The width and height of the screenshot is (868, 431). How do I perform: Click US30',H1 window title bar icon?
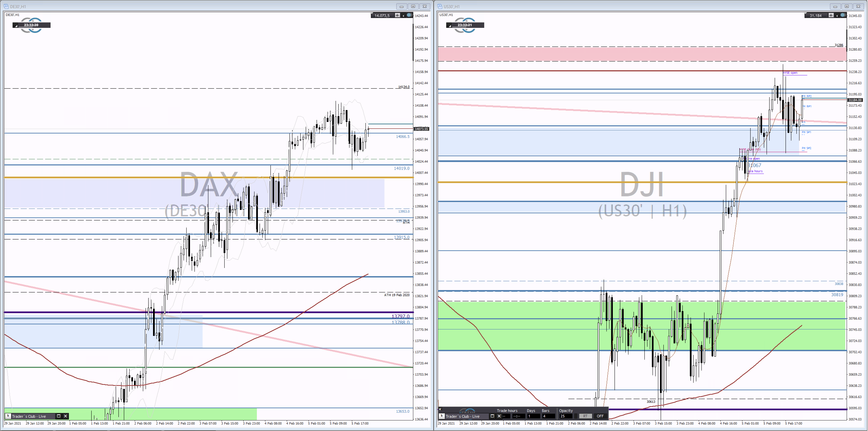click(x=440, y=6)
